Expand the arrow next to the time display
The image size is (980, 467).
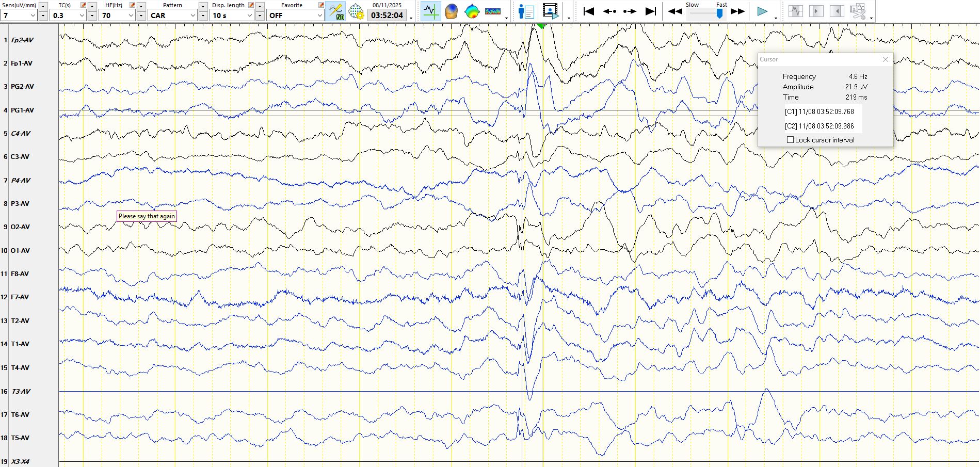tap(411, 18)
